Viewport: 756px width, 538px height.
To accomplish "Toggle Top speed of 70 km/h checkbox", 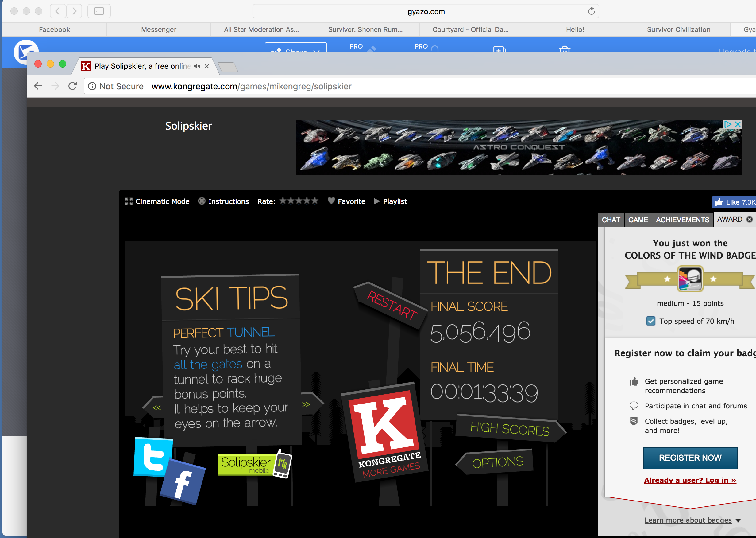I will (650, 321).
